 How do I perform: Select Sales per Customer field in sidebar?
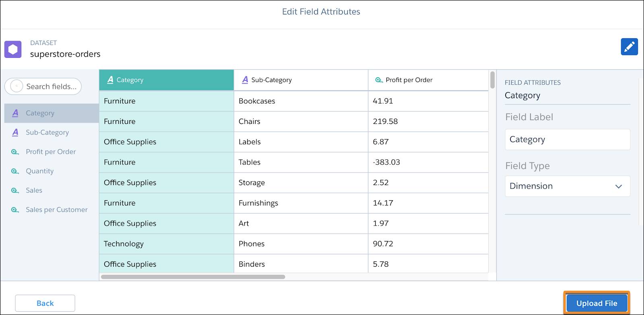(52, 210)
